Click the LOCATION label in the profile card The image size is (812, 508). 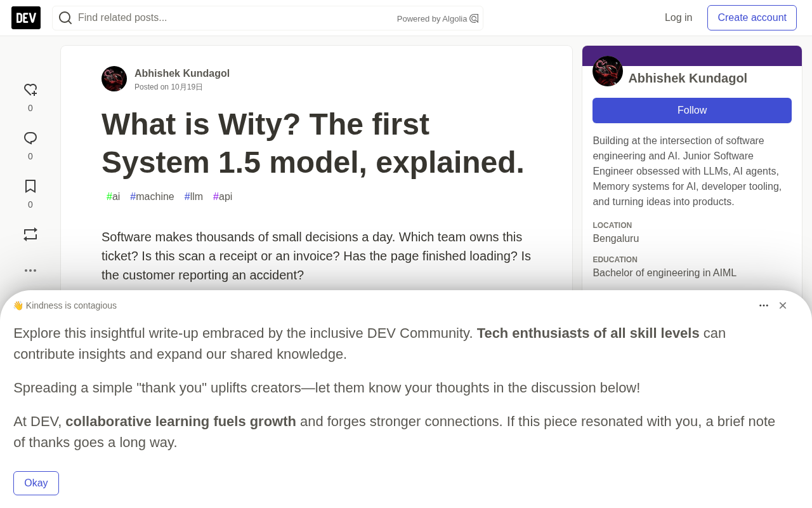tap(612, 225)
